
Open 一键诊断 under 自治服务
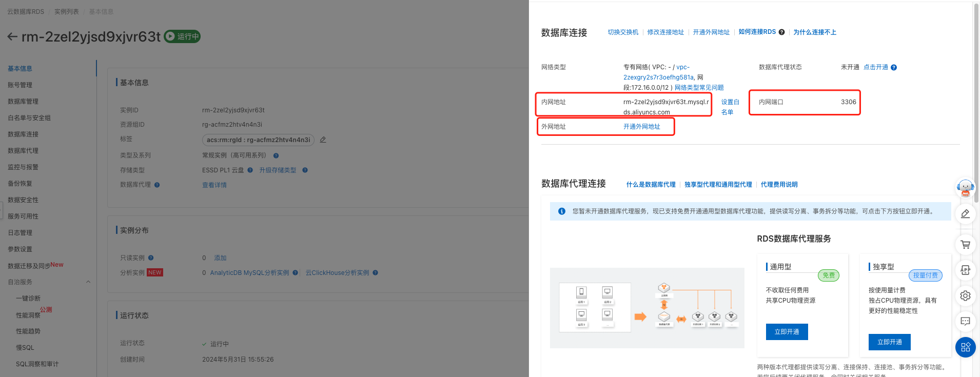tap(28, 299)
